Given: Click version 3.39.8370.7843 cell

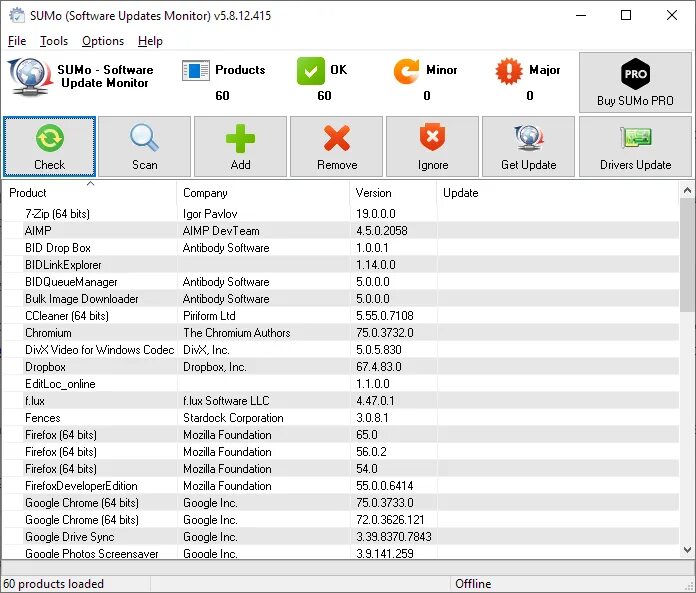Looking at the screenshot, I should coord(394,537).
